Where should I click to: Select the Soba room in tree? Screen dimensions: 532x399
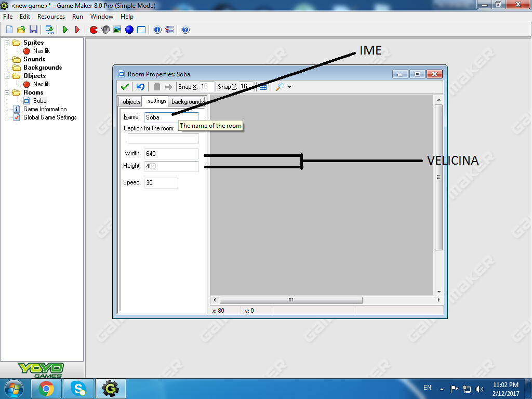pos(39,101)
